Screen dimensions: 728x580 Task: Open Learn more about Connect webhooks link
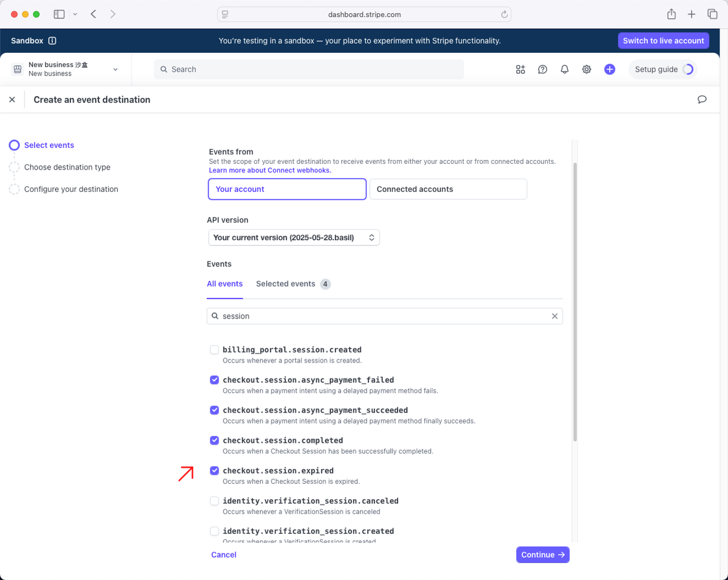click(270, 170)
